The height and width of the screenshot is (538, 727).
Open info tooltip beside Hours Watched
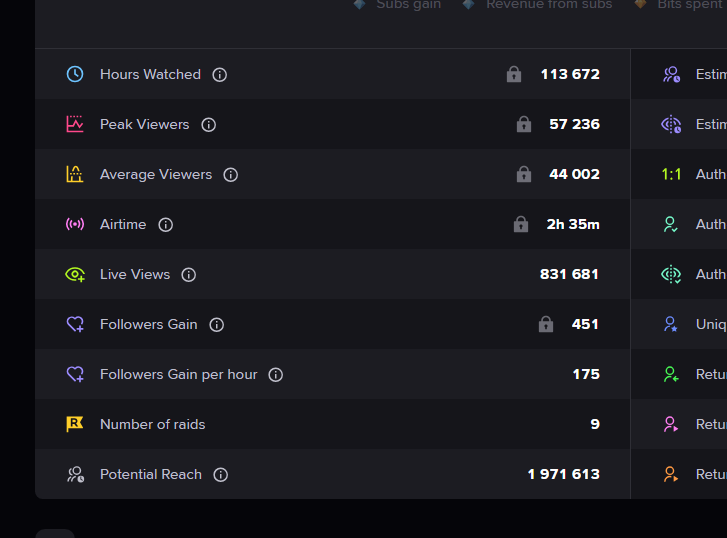click(220, 74)
